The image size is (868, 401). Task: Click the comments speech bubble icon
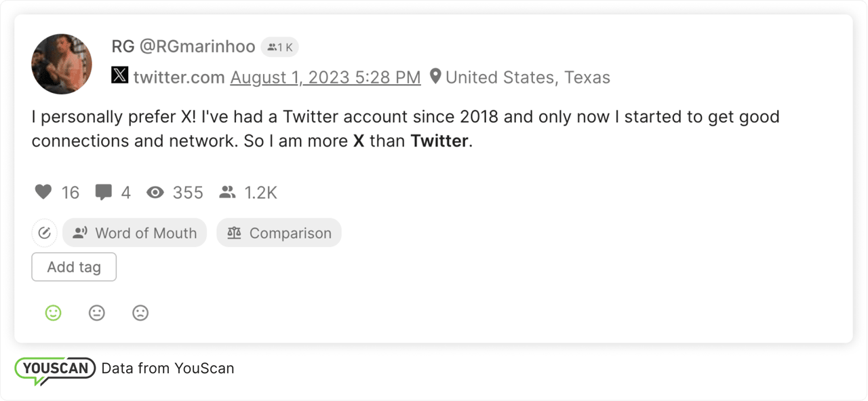pyautogui.click(x=104, y=193)
